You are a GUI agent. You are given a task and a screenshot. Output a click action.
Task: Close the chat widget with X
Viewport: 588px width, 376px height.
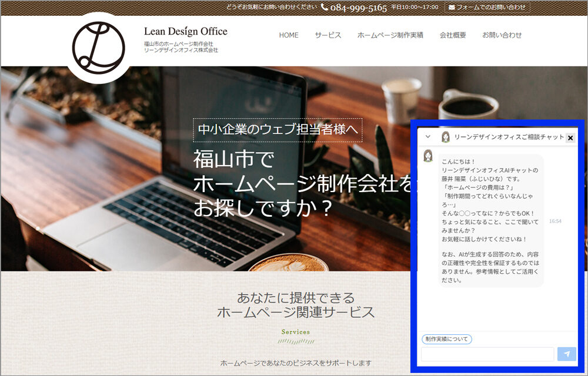(x=570, y=137)
